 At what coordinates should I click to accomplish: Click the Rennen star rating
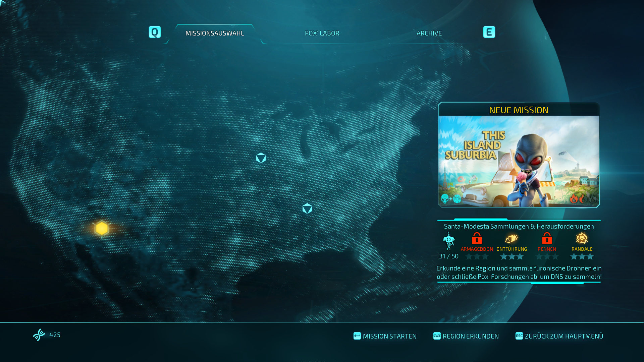point(547,257)
